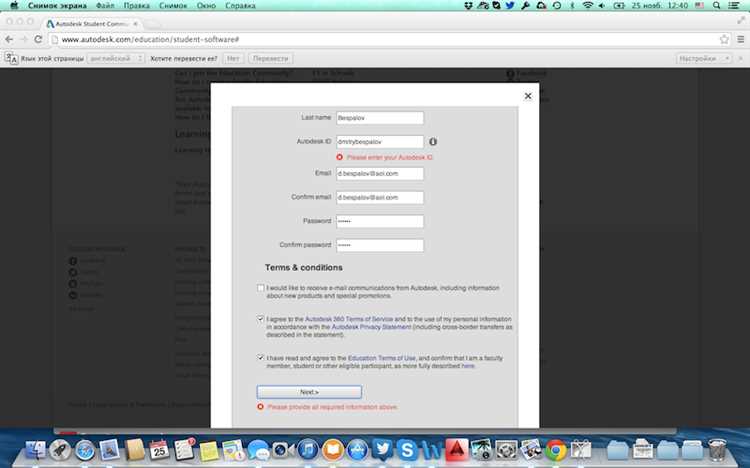
Task: Open Twitter from the dock
Action: (381, 449)
